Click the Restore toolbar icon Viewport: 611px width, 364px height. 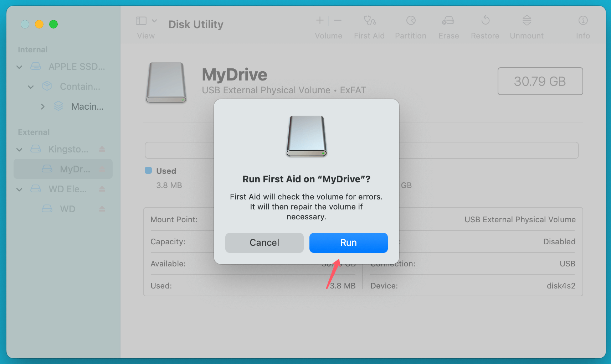click(x=485, y=21)
